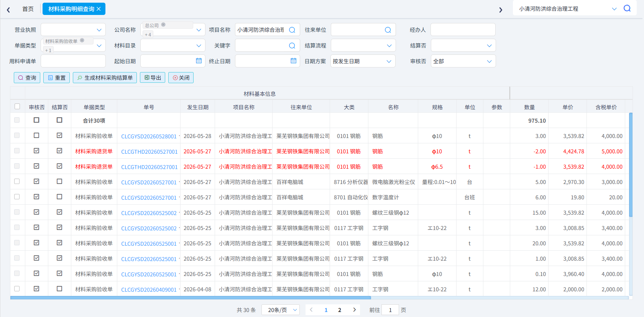
Task: Click the right tab-scroll arrow
Action: coord(501,10)
